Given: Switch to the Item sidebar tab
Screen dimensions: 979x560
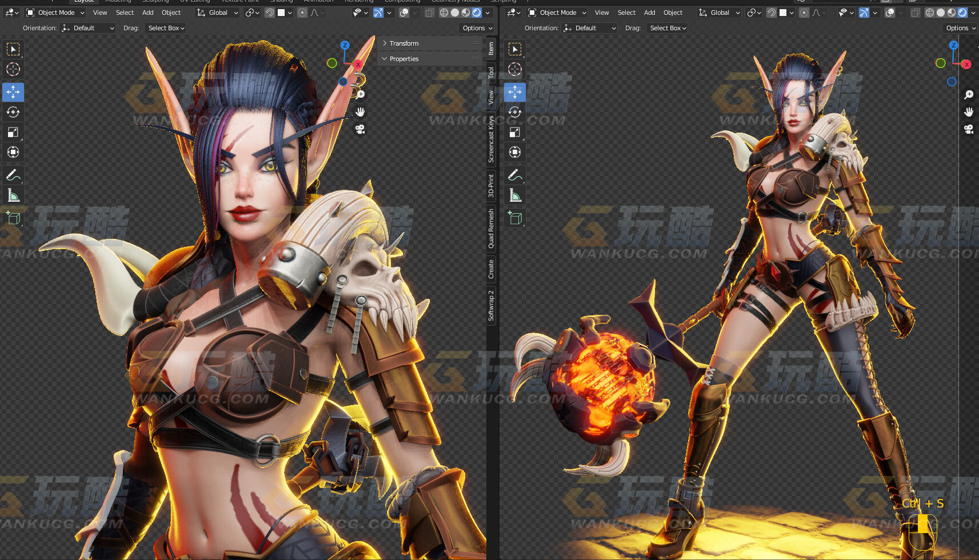Looking at the screenshot, I should click(x=491, y=49).
